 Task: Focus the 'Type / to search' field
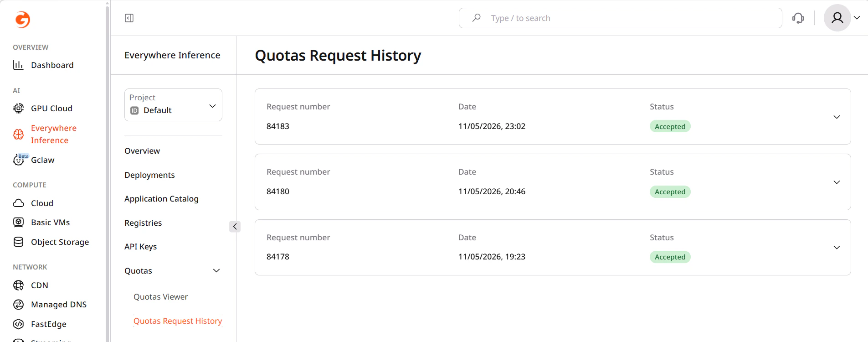click(620, 18)
